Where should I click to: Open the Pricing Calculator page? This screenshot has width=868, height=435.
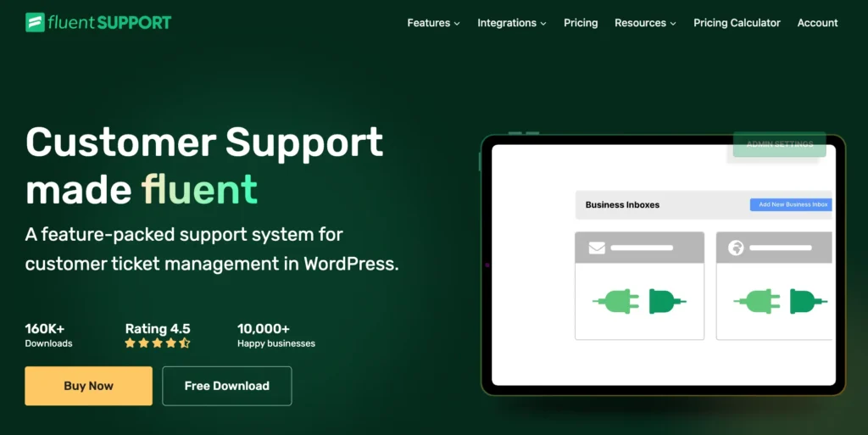pos(737,23)
